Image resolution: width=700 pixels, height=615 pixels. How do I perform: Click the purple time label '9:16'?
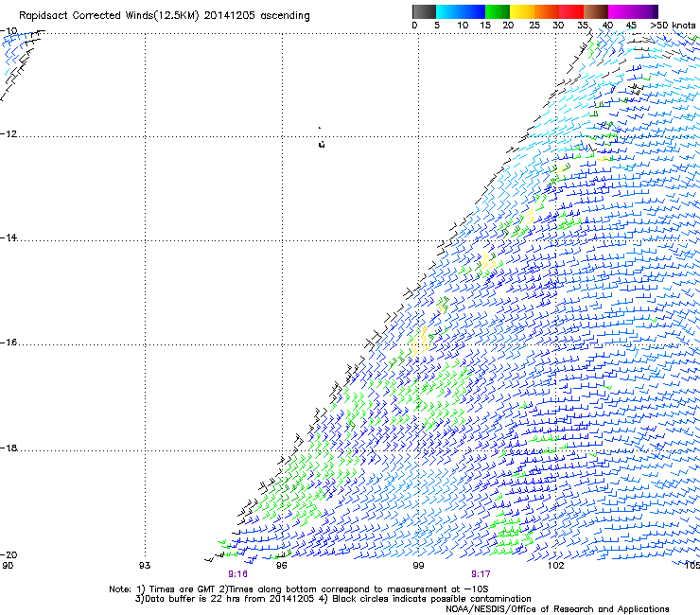(x=237, y=574)
